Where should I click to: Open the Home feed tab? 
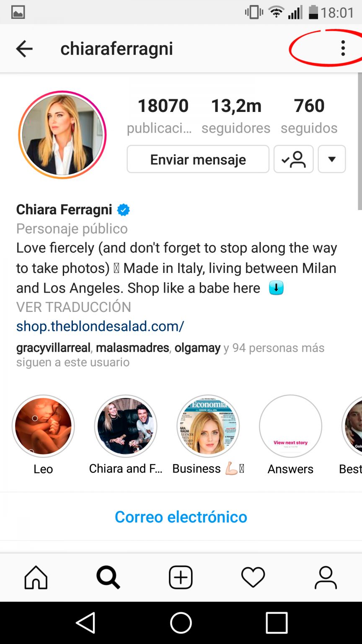36,577
